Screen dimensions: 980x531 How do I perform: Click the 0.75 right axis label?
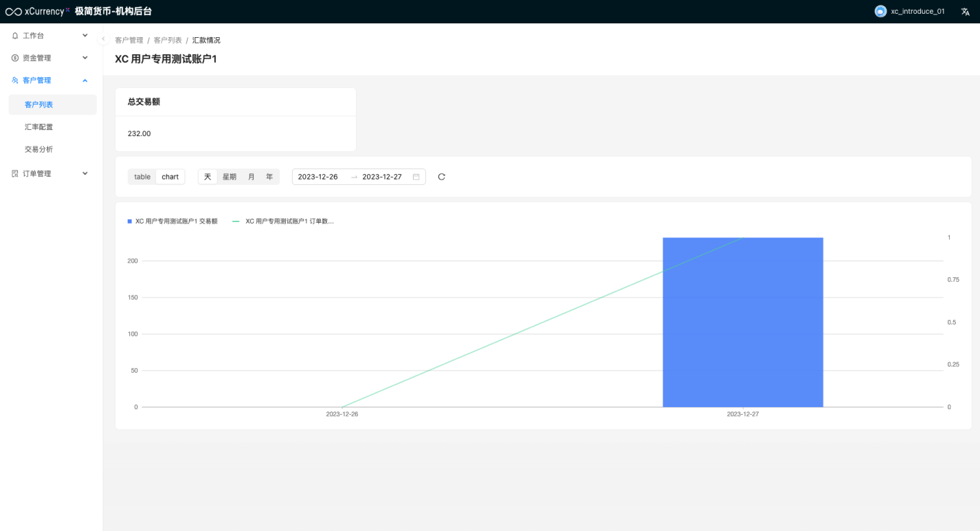[953, 280]
